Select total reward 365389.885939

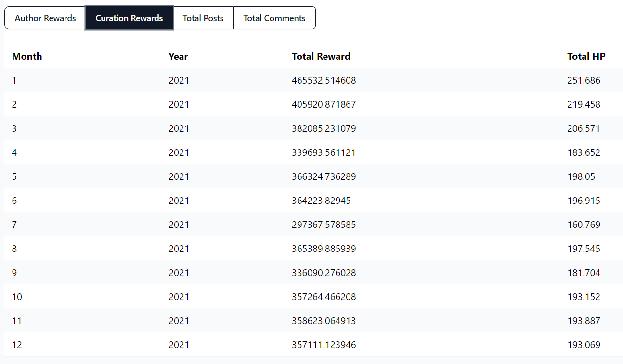pos(324,249)
